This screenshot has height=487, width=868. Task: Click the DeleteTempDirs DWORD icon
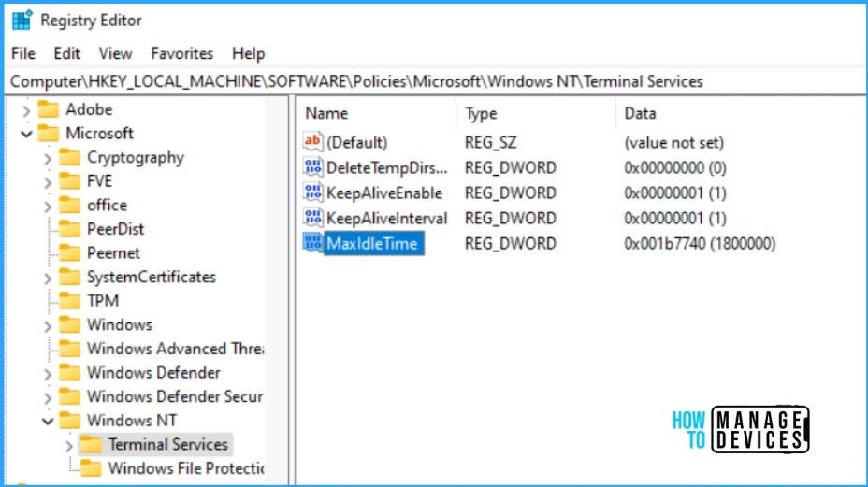312,167
